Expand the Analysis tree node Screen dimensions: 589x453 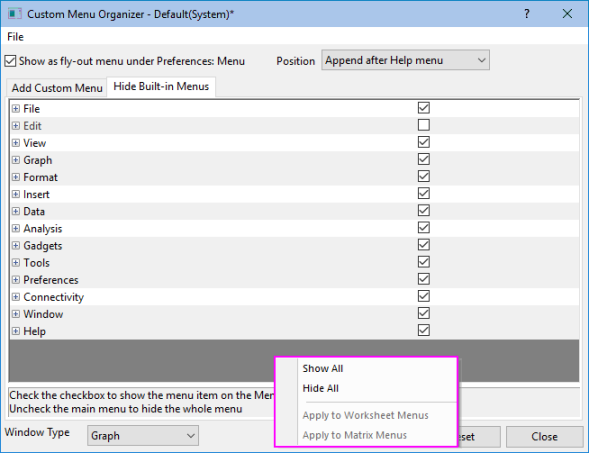(x=15, y=228)
